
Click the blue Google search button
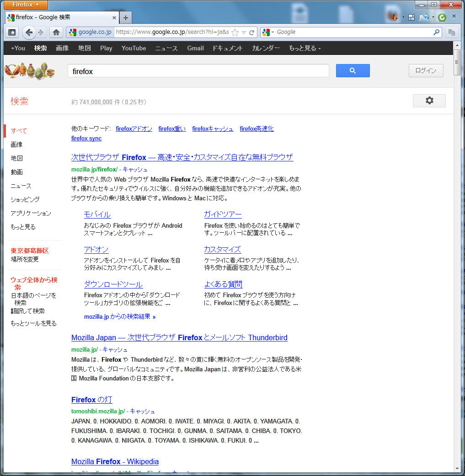coord(353,71)
